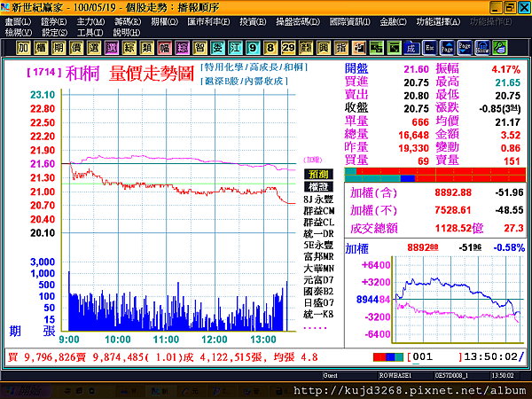This screenshot has height=399, width=532.
Task: Click the green key toolbar icon
Action: point(500,48)
